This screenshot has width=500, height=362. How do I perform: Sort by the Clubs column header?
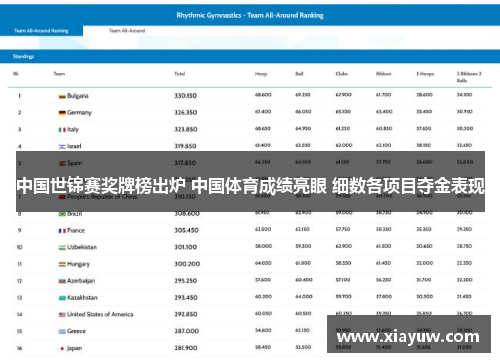pyautogui.click(x=342, y=74)
